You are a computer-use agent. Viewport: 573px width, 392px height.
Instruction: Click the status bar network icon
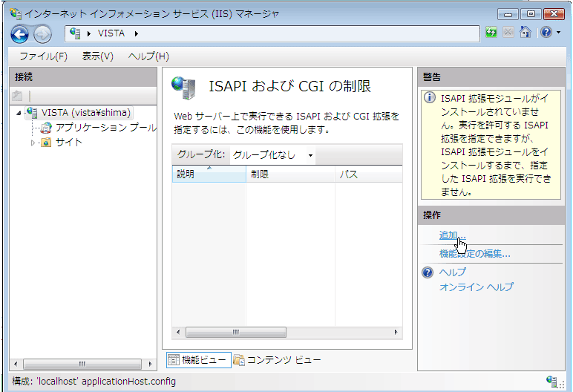[x=551, y=381]
